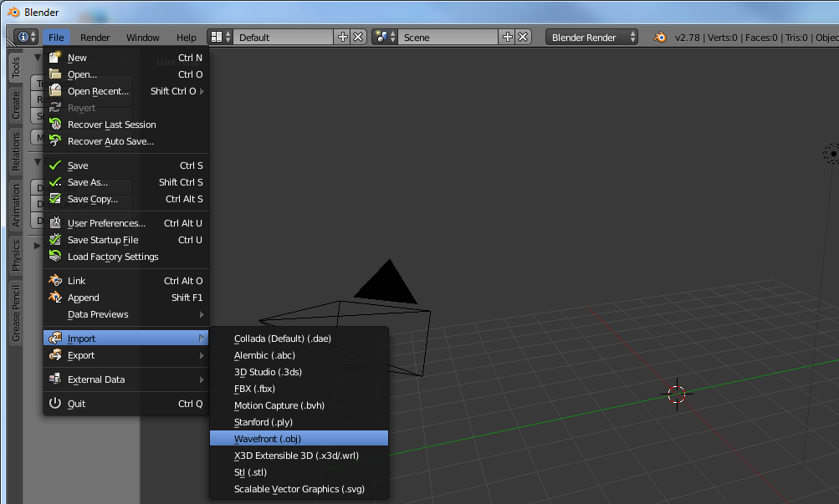Image resolution: width=839 pixels, height=504 pixels.
Task: Click the Scene name input field
Action: pyautogui.click(x=448, y=38)
